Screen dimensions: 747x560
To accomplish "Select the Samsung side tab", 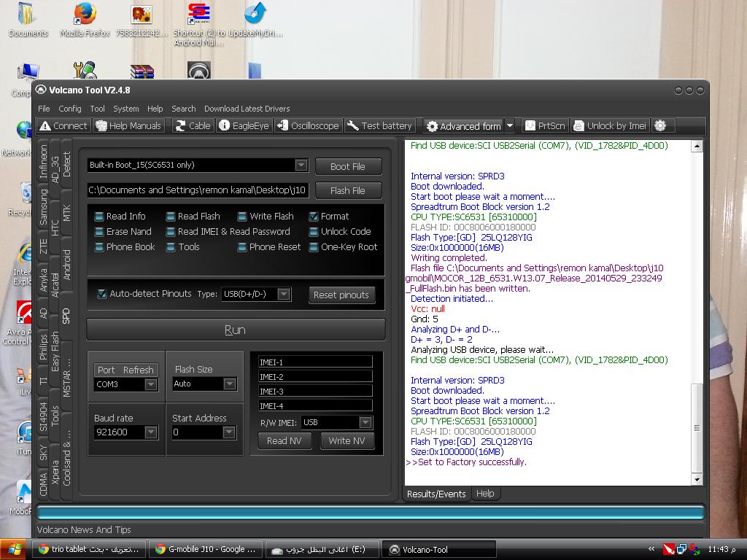I will 43,207.
